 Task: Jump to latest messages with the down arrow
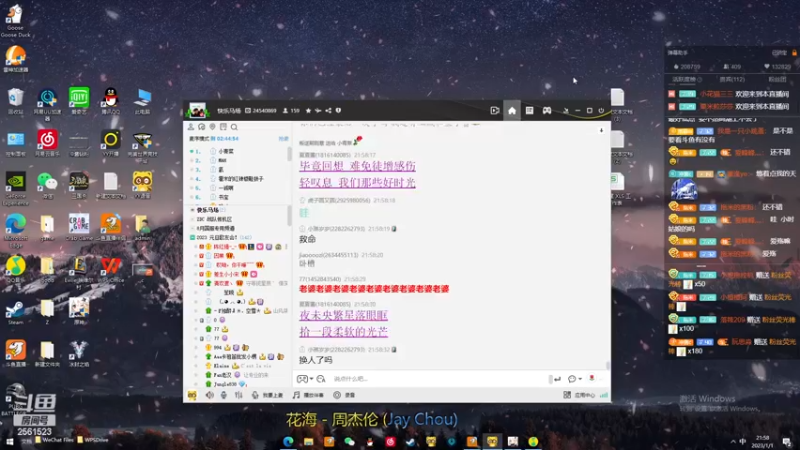click(x=602, y=131)
